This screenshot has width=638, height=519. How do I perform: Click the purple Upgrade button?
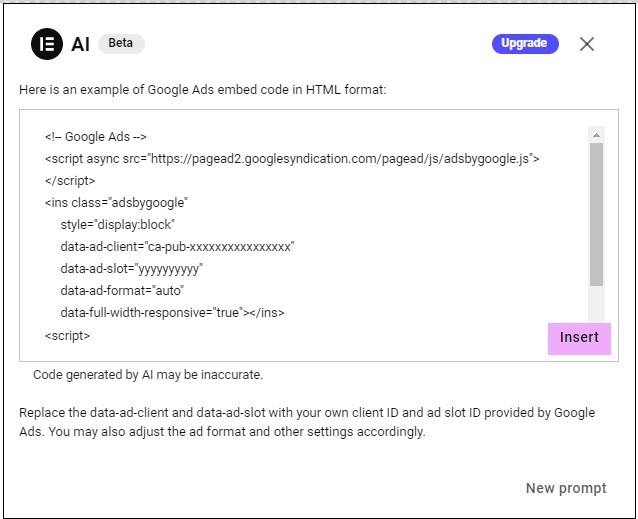(525, 44)
